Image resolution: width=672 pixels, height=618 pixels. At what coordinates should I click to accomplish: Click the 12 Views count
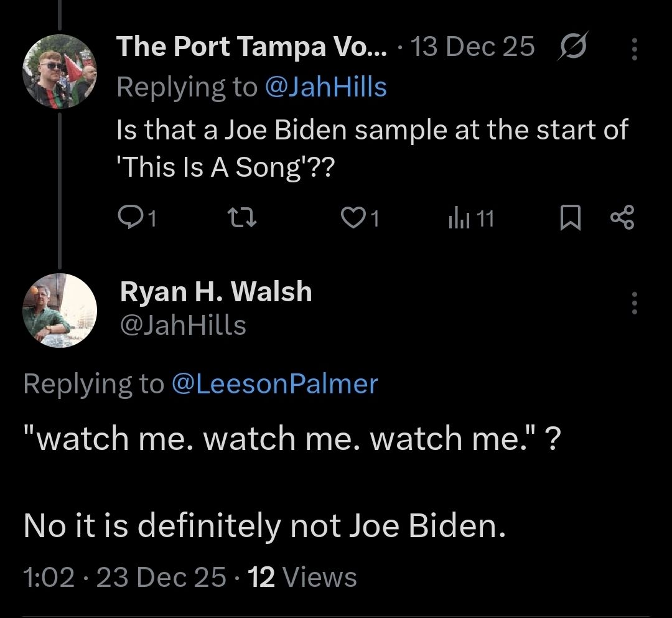[x=302, y=577]
